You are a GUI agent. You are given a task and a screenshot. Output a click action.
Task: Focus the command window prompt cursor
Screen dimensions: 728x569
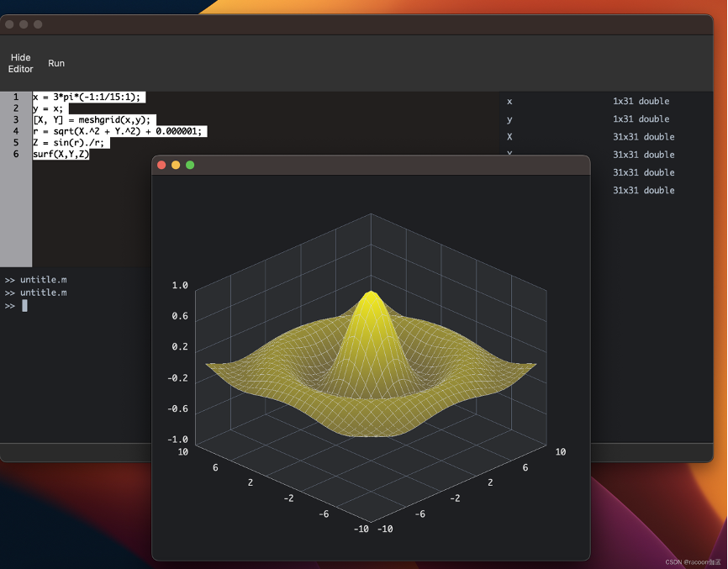click(25, 306)
